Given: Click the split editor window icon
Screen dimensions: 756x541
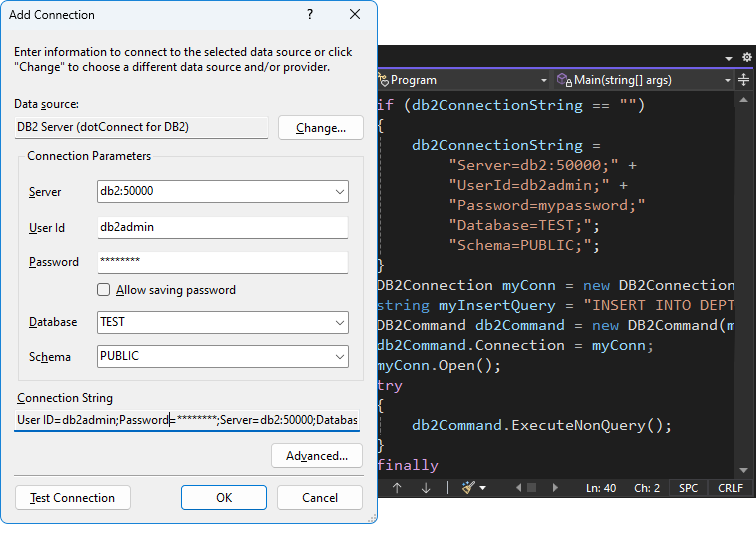Looking at the screenshot, I should tap(743, 80).
